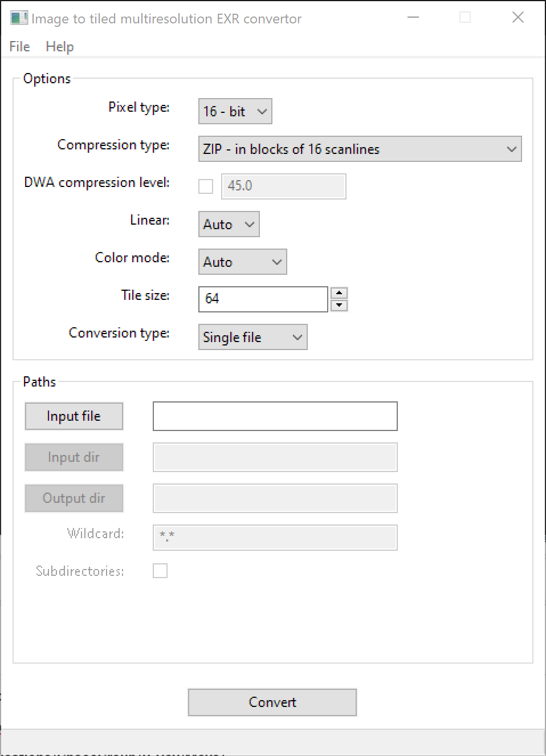Click the Input file button
The width and height of the screenshot is (546, 756).
(x=74, y=416)
